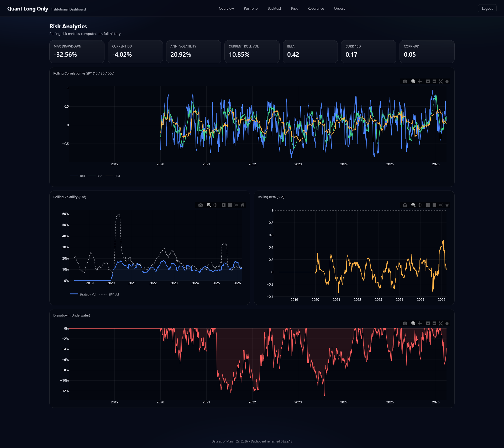Click the Current Roll Vol value 10.85%

click(x=239, y=55)
